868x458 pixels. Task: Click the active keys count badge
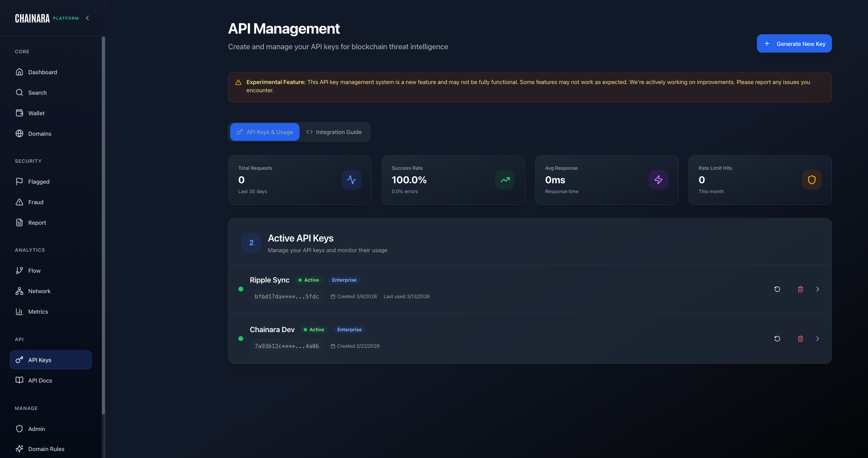251,243
